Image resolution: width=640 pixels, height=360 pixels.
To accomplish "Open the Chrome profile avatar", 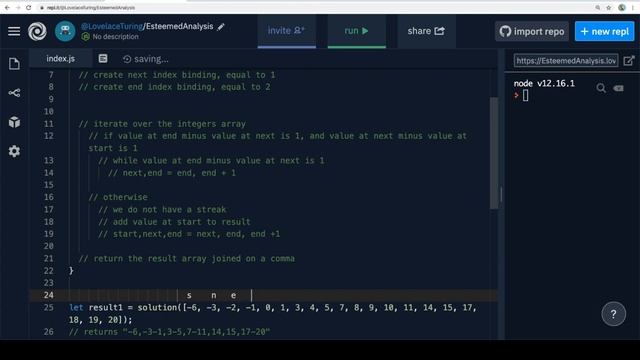I will pyautogui.click(x=622, y=7).
